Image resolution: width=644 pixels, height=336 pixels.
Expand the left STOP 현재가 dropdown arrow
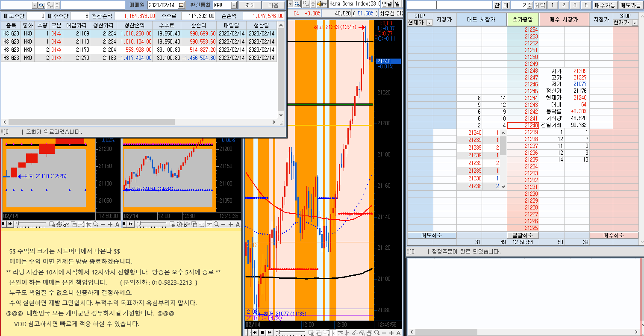pos(429,22)
